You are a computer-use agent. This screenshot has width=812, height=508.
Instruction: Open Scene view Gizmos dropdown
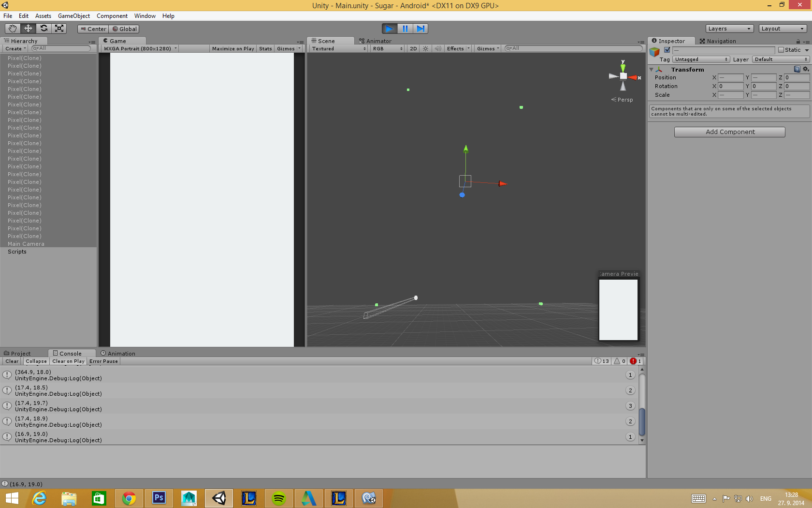488,48
